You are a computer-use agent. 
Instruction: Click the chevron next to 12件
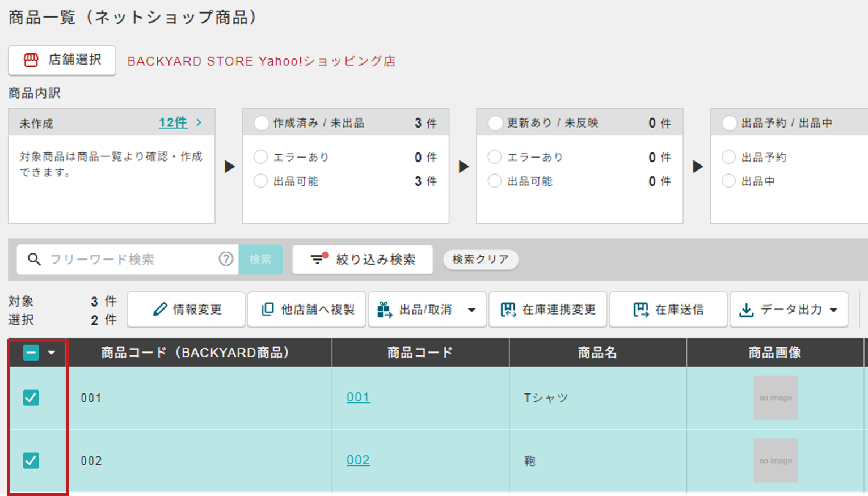coord(199,122)
